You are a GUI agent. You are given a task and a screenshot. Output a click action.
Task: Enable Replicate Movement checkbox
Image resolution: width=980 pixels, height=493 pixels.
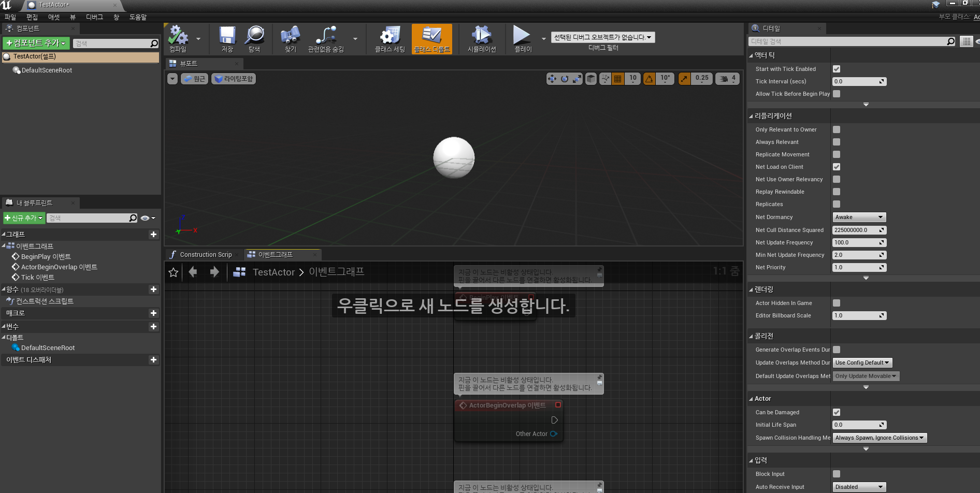[x=837, y=154]
